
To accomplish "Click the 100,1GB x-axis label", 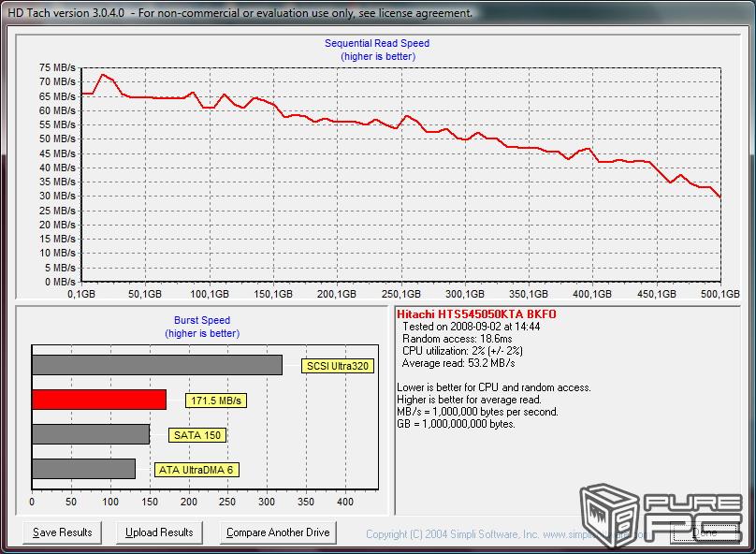I will [210, 294].
